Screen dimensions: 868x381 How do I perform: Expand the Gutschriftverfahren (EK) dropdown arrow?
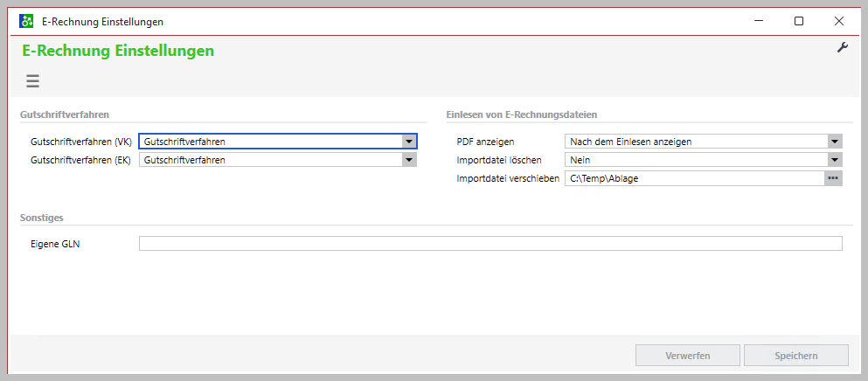(x=408, y=160)
